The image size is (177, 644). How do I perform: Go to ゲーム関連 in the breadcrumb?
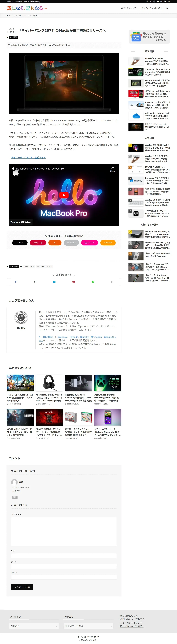coord(33,15)
